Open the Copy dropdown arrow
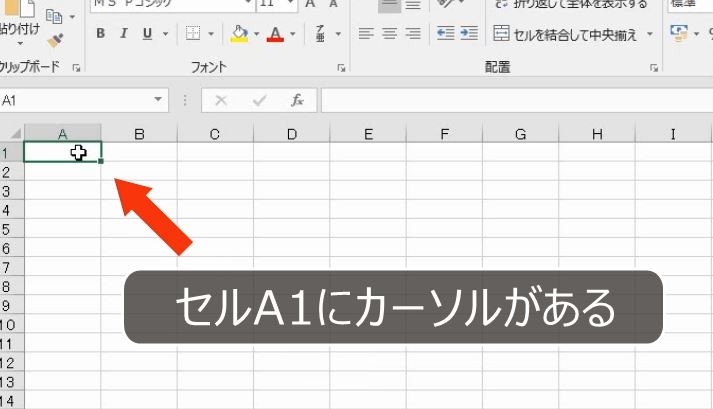Image resolution: width=713 pixels, height=409 pixels. (x=73, y=17)
